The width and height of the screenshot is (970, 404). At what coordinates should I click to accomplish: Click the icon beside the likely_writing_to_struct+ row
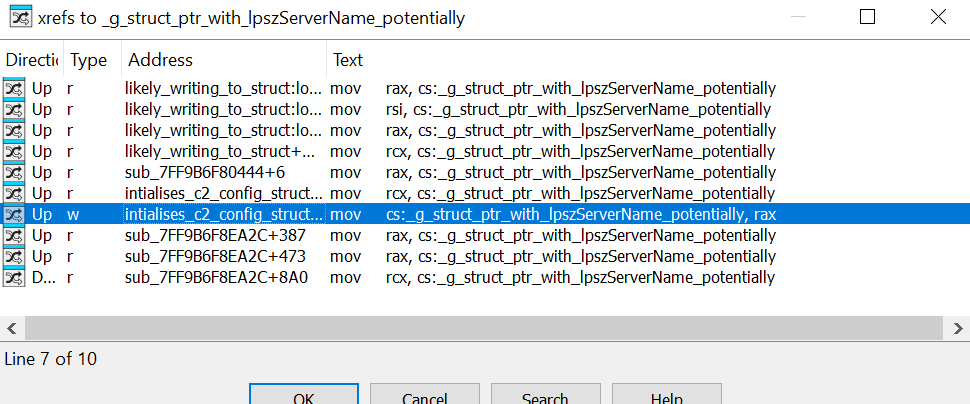[14, 151]
